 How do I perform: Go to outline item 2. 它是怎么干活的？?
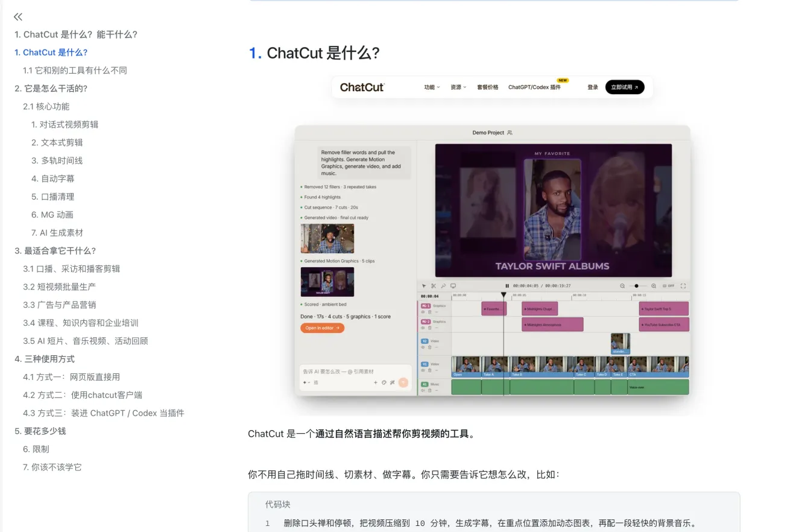pyautogui.click(x=51, y=89)
